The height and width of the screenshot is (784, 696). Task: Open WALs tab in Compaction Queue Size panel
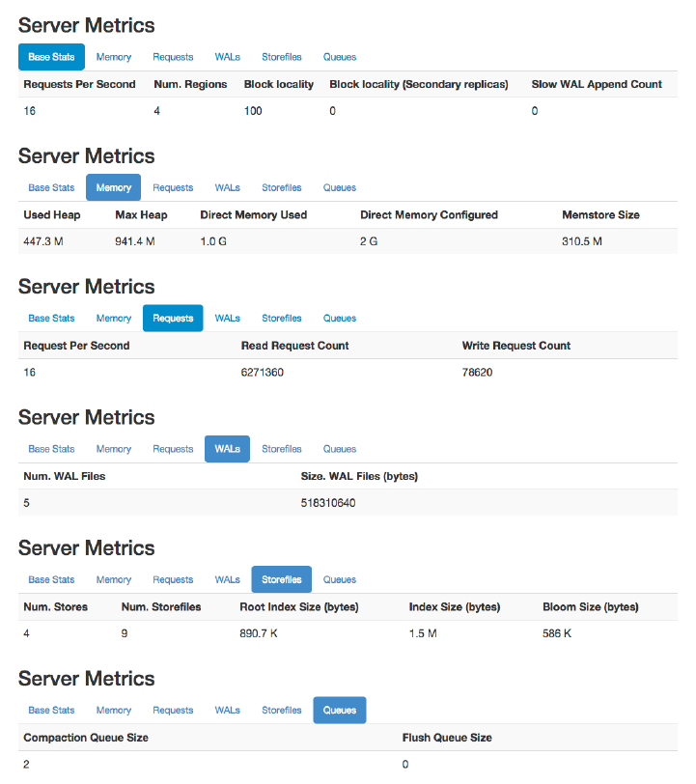coord(228,710)
